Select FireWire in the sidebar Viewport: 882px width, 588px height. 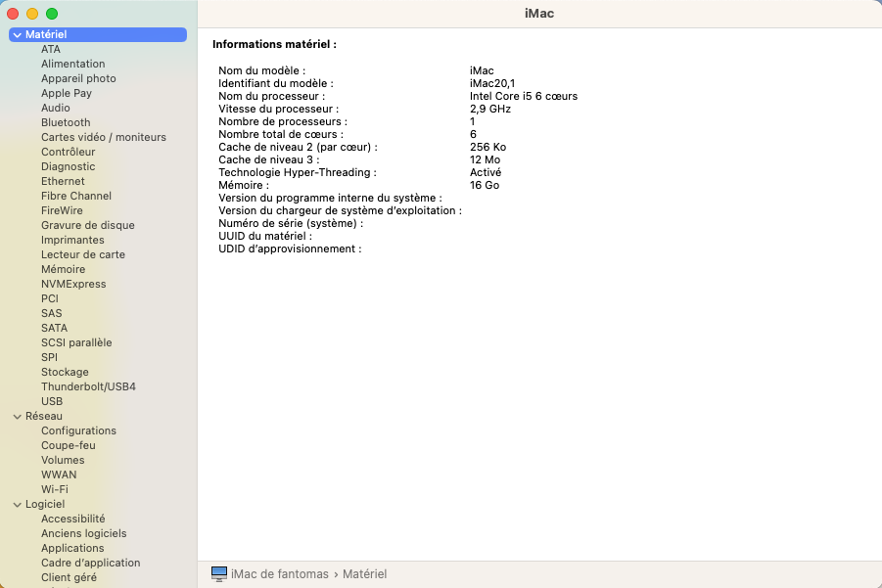62,210
